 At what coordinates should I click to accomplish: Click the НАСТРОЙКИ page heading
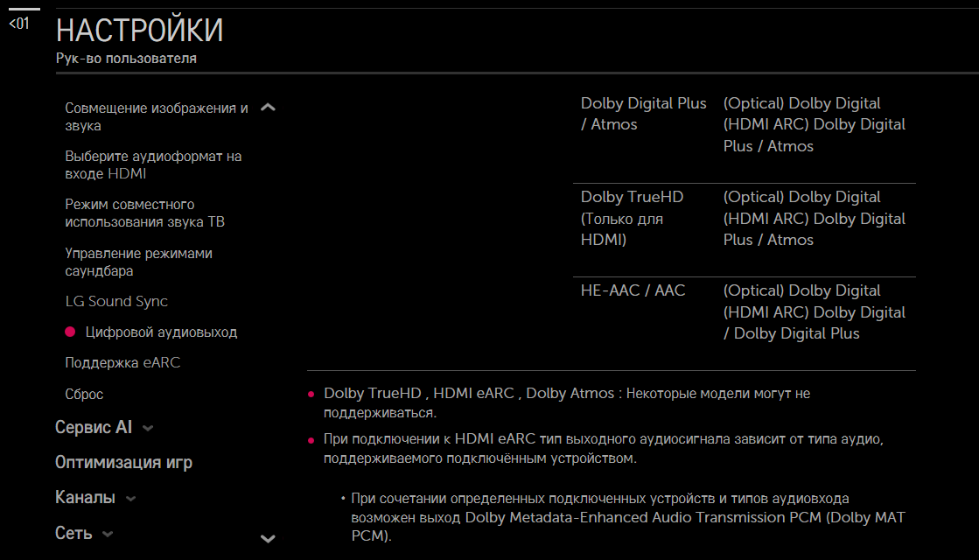click(140, 31)
